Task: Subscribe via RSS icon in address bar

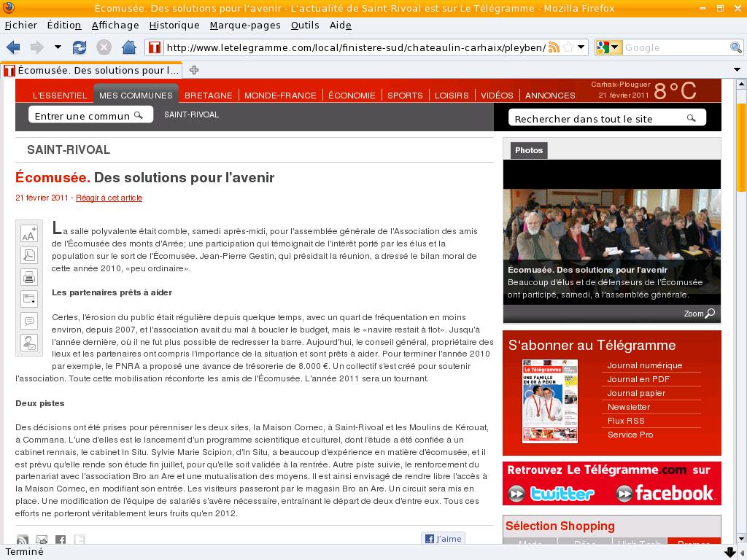Action: pyautogui.click(x=554, y=47)
